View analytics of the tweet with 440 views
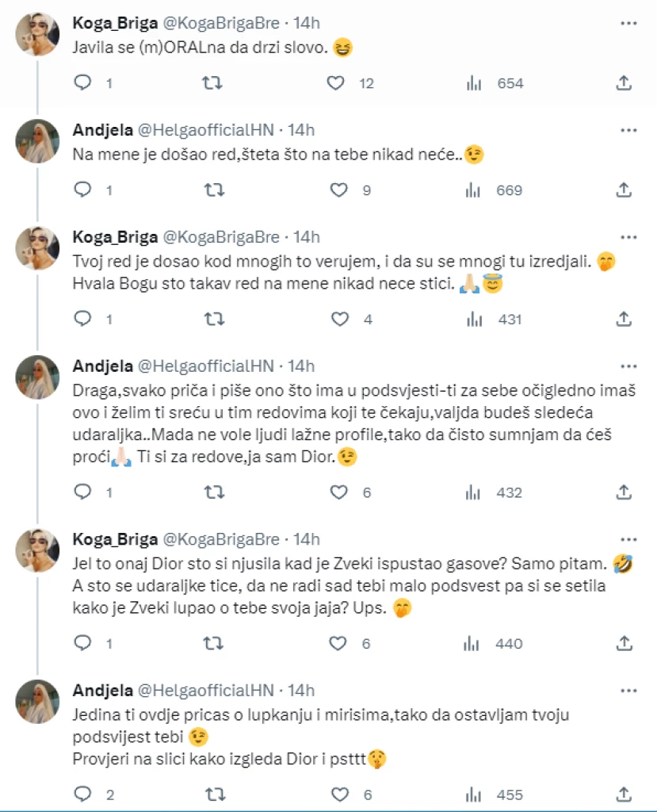657x812 pixels. tap(475, 643)
